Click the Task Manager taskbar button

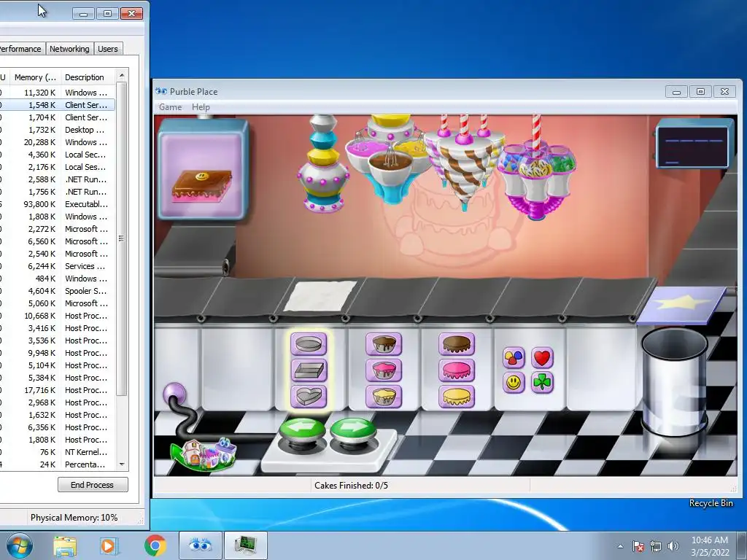[x=246, y=545]
